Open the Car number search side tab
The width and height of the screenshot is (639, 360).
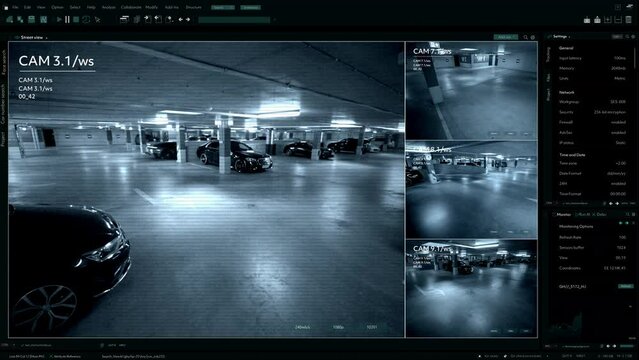(x=3, y=104)
